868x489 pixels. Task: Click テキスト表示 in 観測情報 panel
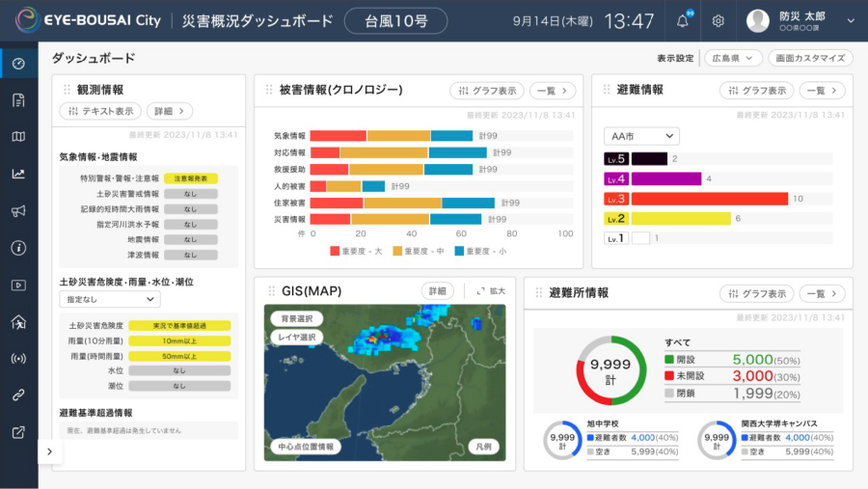click(x=100, y=111)
